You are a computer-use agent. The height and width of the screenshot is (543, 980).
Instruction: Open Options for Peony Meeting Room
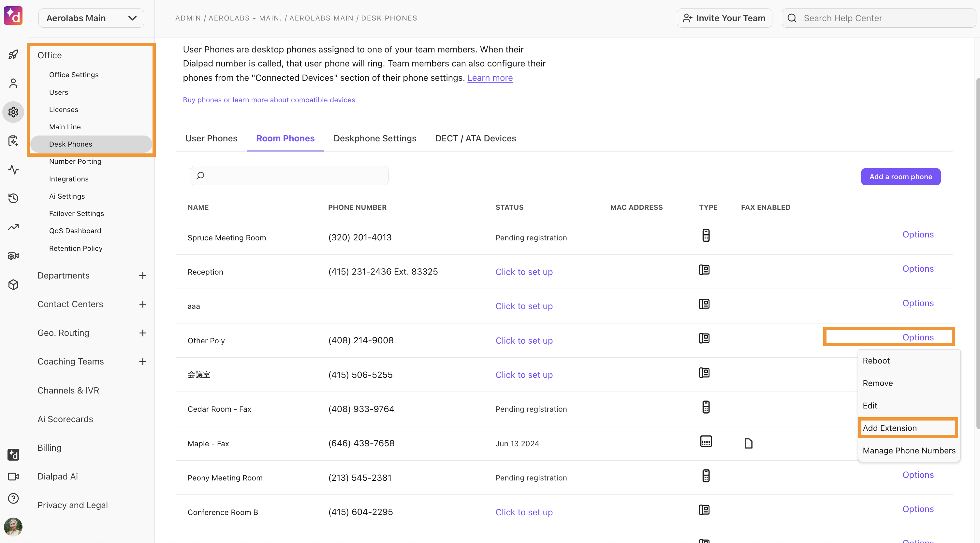click(918, 475)
